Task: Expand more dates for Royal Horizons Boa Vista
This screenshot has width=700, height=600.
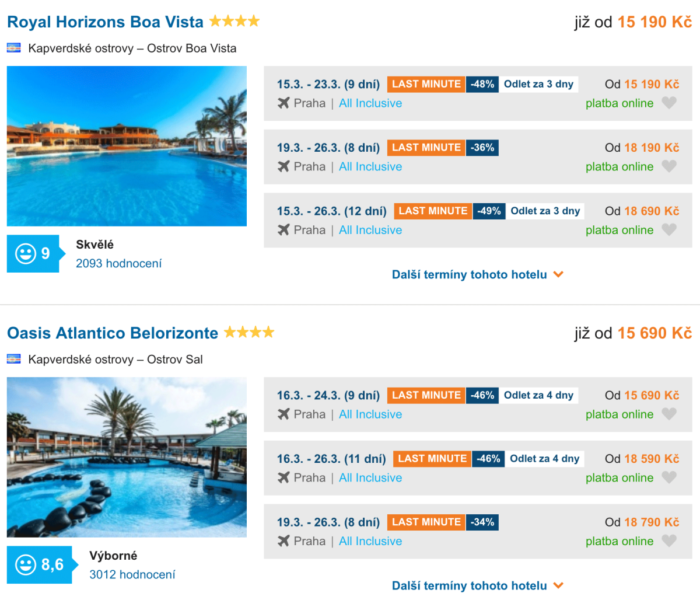Action: point(477,274)
